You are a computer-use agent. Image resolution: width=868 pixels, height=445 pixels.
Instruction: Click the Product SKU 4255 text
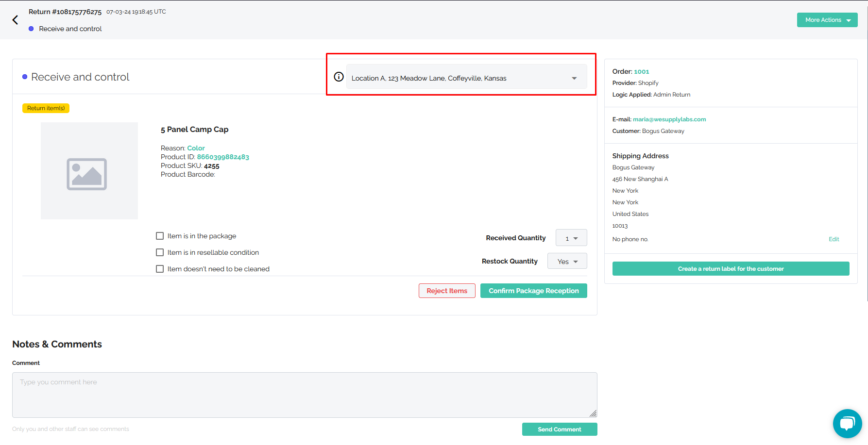coord(190,165)
